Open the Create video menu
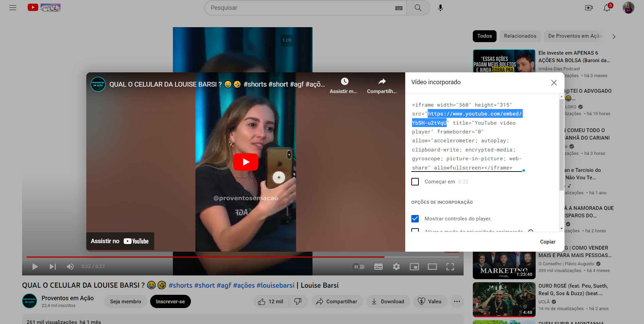Image resolution: width=644 pixels, height=324 pixels. pyautogui.click(x=589, y=8)
